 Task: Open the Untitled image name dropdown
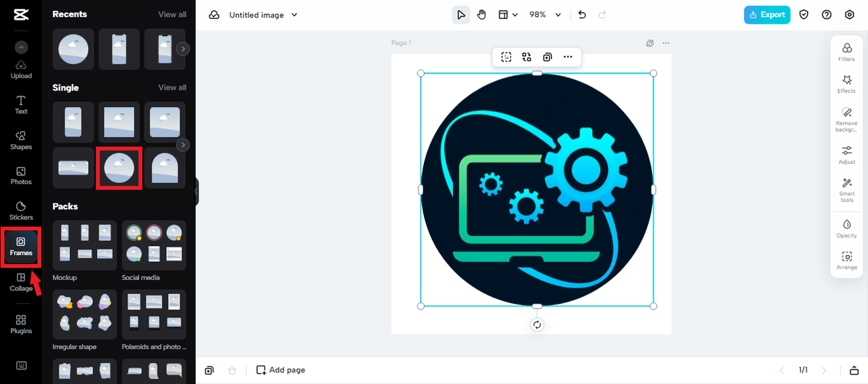point(263,15)
